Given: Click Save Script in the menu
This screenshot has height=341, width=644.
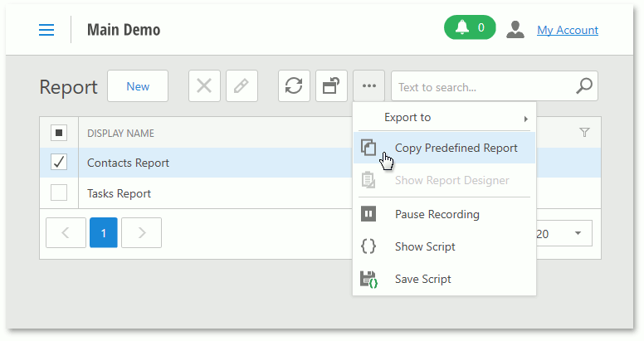Looking at the screenshot, I should tap(422, 279).
